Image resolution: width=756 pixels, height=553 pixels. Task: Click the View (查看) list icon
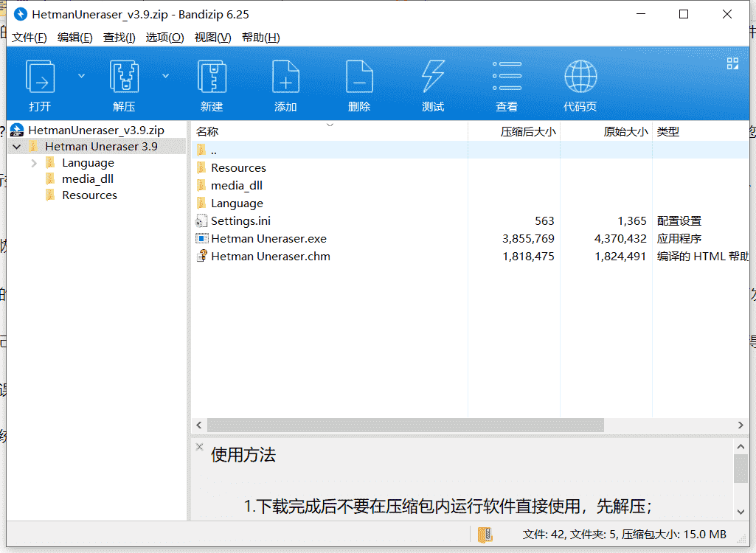coord(507,76)
